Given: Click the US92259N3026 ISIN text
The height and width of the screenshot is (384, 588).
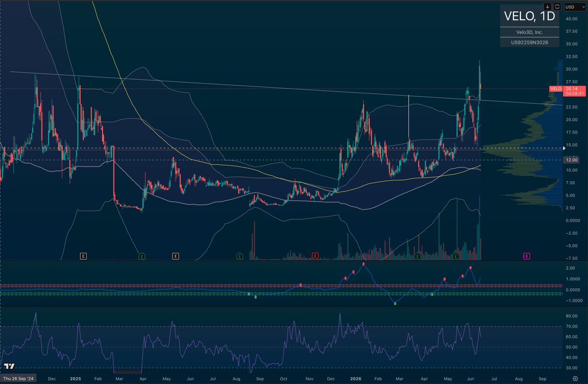Looking at the screenshot, I should pos(530,43).
